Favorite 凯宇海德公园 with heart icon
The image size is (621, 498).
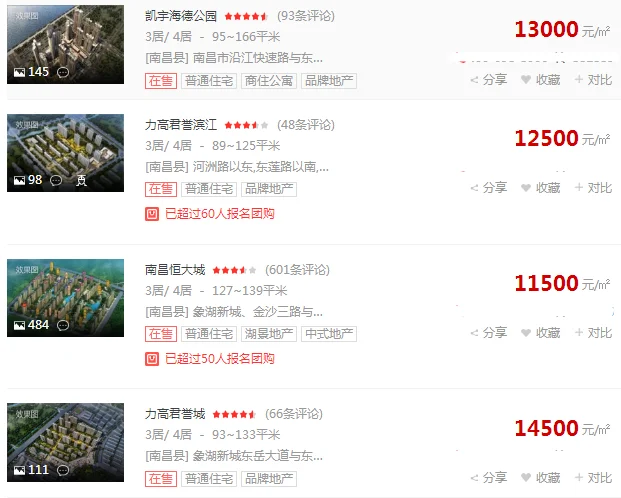526,80
